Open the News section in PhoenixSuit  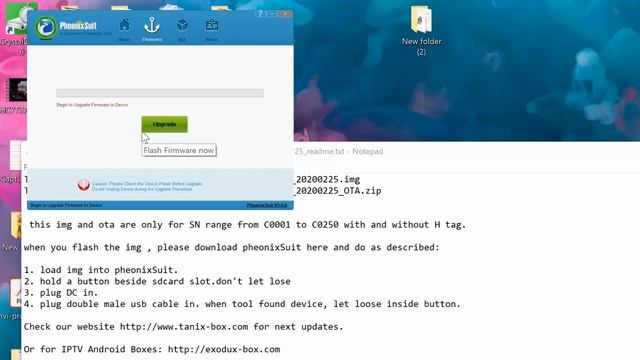point(211,29)
